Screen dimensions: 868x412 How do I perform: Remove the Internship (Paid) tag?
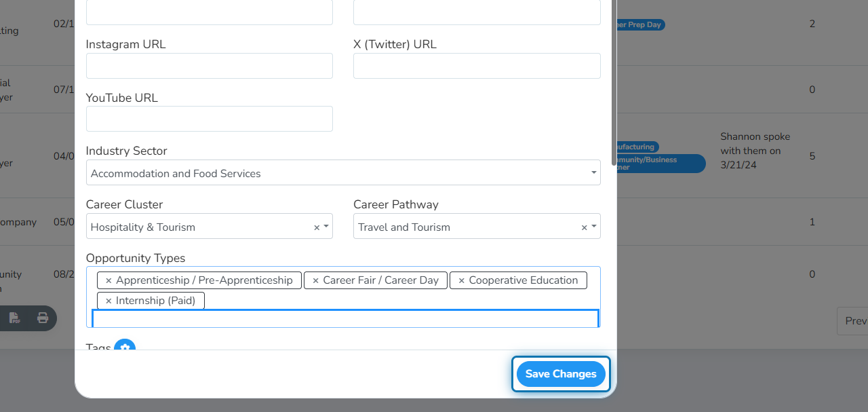[x=108, y=301]
